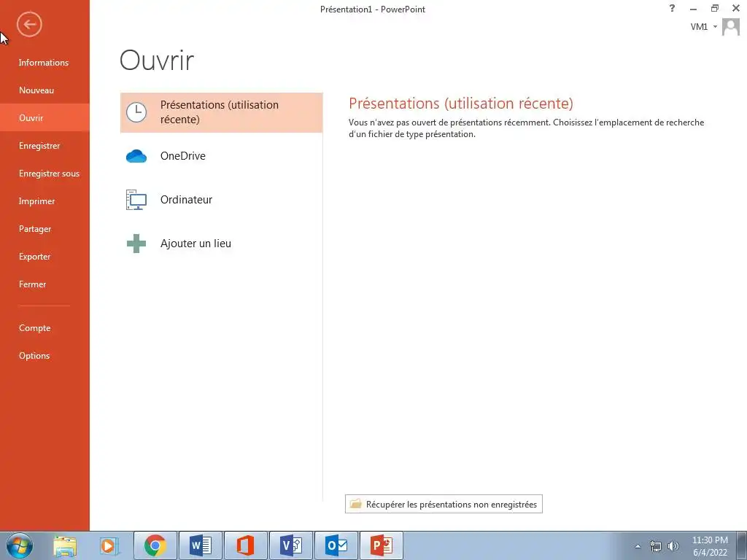Open Google Chrome from the taskbar

click(155, 545)
